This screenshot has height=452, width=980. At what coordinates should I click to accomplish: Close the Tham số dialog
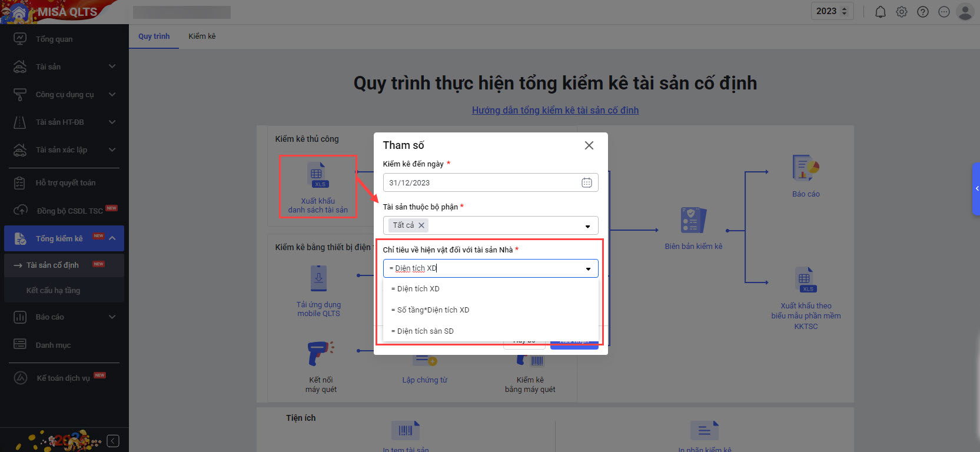coord(589,145)
